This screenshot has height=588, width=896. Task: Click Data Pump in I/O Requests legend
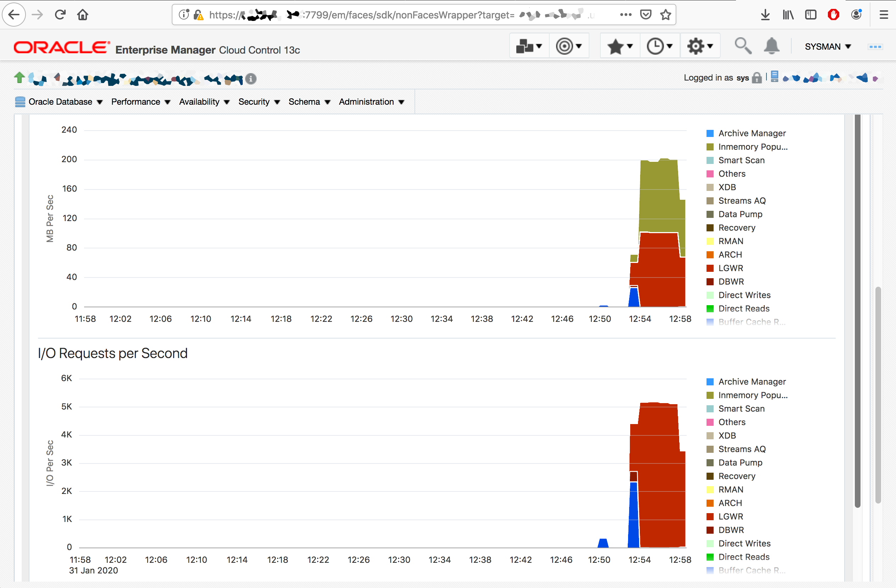[x=734, y=463]
